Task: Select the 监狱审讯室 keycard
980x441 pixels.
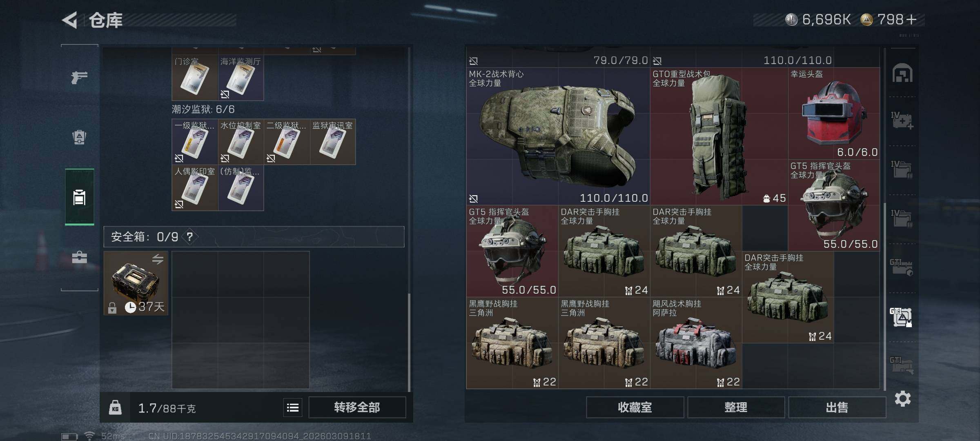Action: tap(333, 142)
